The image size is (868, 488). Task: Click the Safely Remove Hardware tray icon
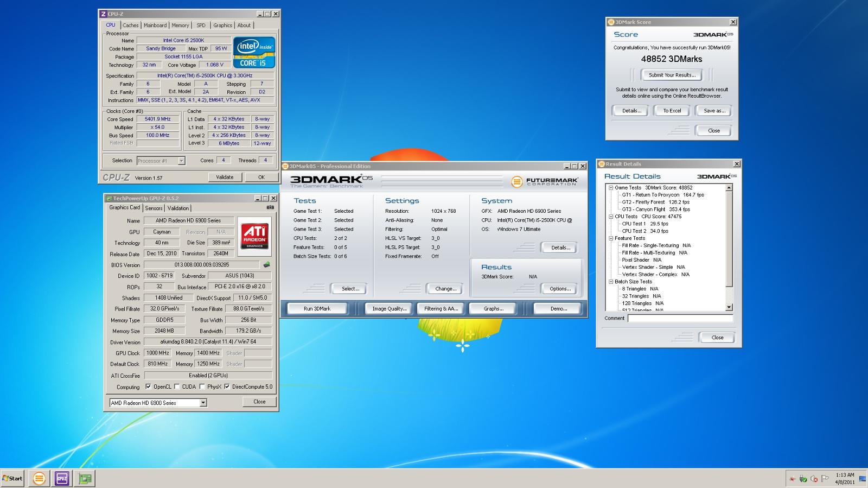(803, 479)
